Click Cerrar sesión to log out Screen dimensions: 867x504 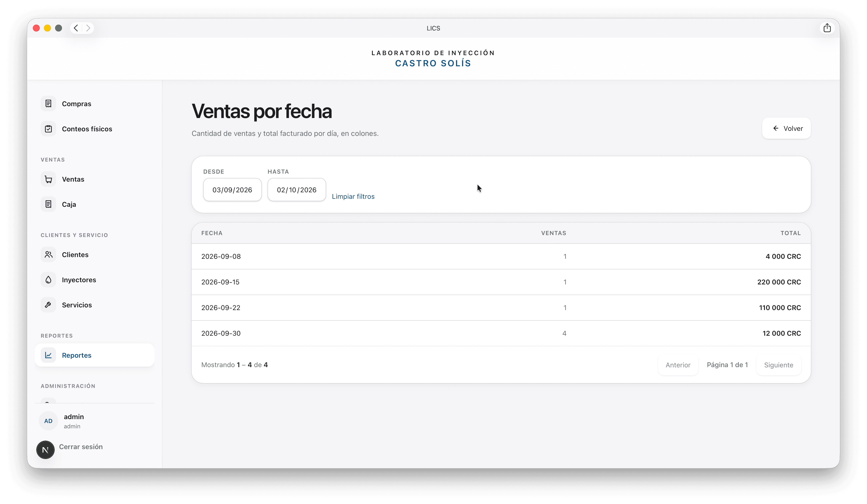click(81, 446)
